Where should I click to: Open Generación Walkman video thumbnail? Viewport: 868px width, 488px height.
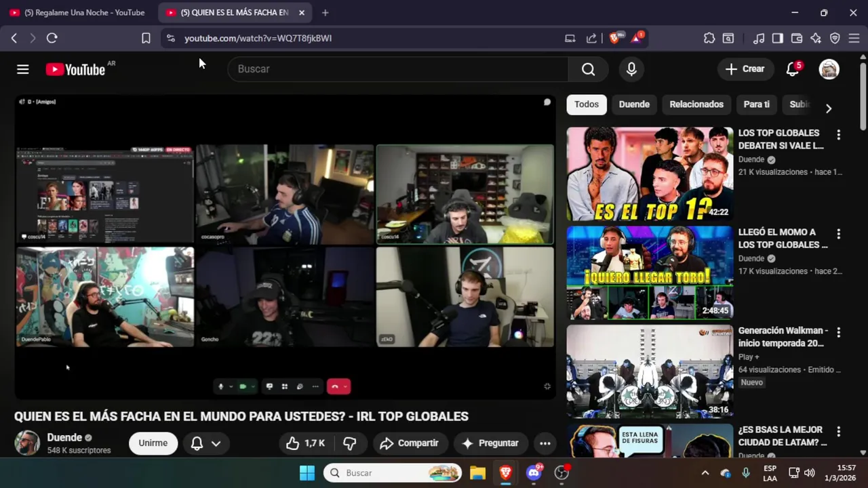click(650, 372)
